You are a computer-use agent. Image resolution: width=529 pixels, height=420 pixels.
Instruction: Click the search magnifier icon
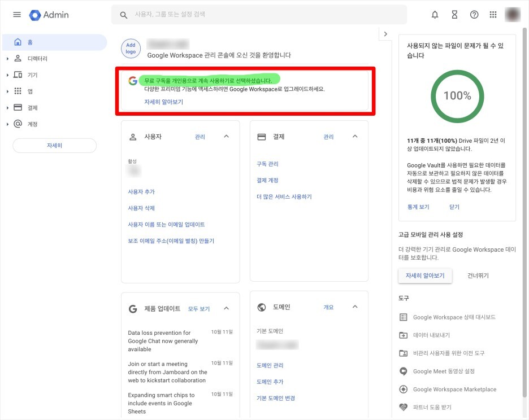point(123,15)
